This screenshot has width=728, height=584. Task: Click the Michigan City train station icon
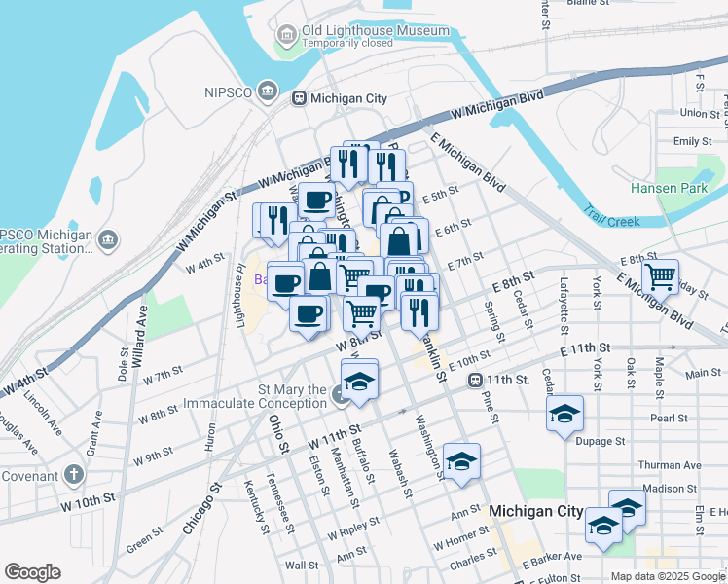[x=299, y=98]
